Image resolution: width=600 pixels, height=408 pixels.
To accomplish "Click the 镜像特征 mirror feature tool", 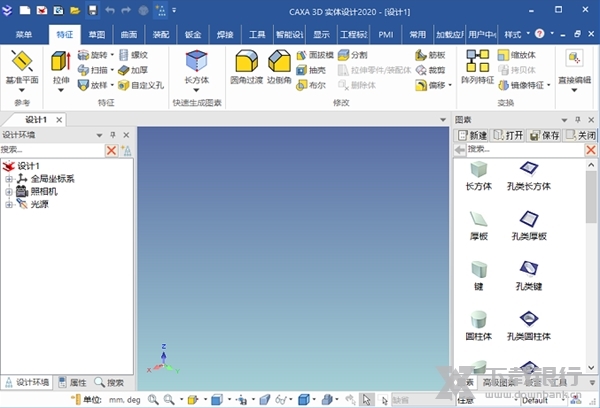I will click(x=521, y=85).
